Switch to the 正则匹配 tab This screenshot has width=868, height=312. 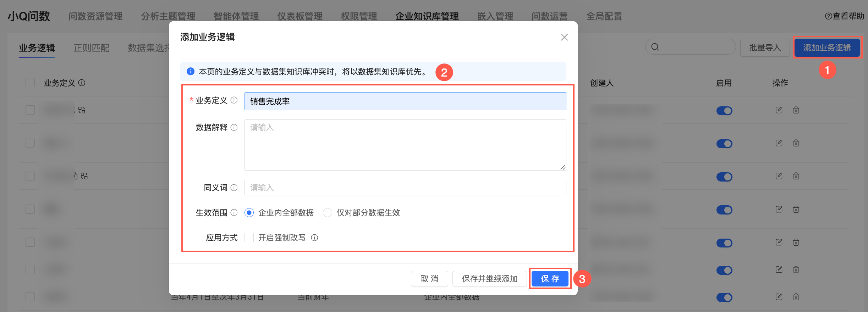(92, 48)
